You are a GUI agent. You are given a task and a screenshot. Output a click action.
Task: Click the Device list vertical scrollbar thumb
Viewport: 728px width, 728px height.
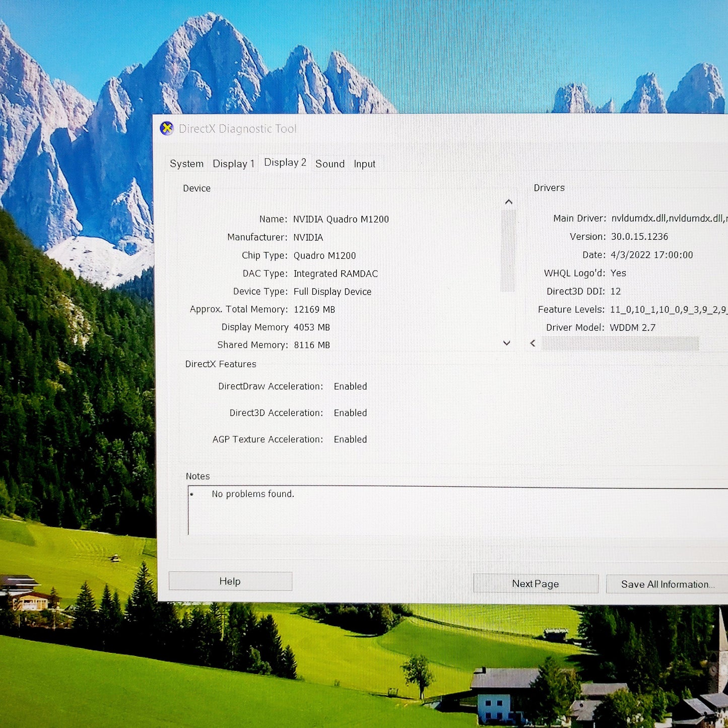coord(508,250)
